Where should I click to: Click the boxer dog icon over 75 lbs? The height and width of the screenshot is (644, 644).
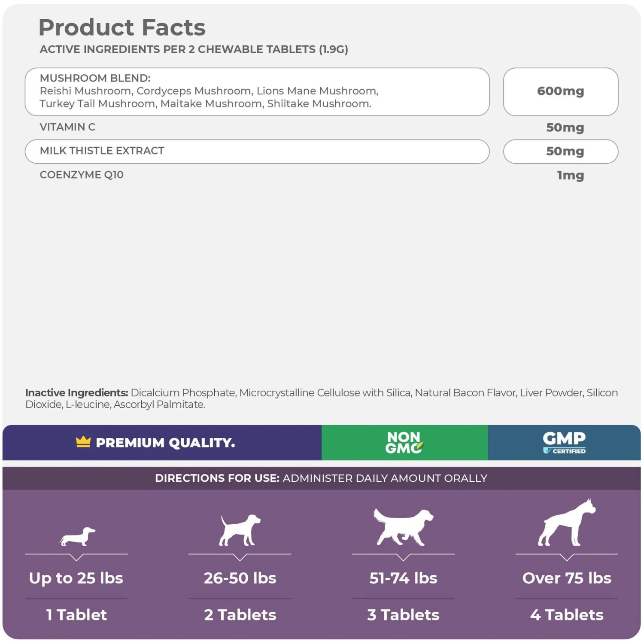point(567,523)
